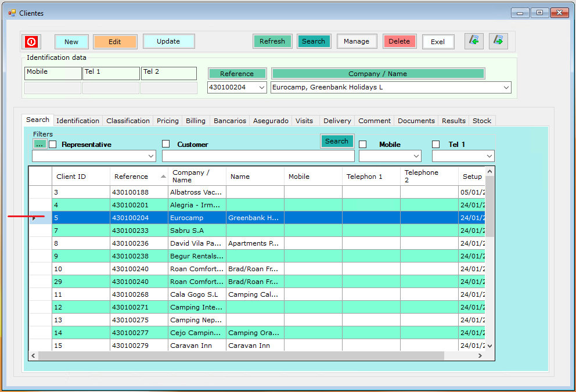Click the Greenbank H... name cell
Screen dimensions: 576x392
pyautogui.click(x=255, y=218)
